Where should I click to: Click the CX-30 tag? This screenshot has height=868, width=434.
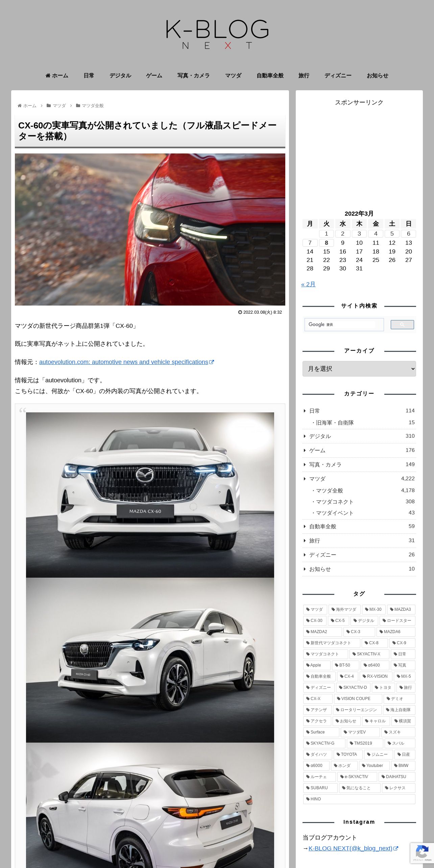point(315,621)
